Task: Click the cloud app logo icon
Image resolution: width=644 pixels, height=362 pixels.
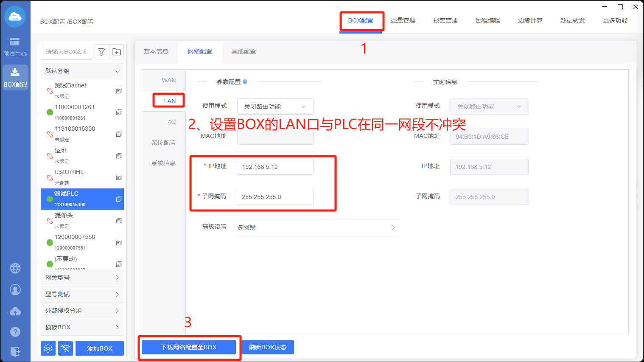Action: 15,17
